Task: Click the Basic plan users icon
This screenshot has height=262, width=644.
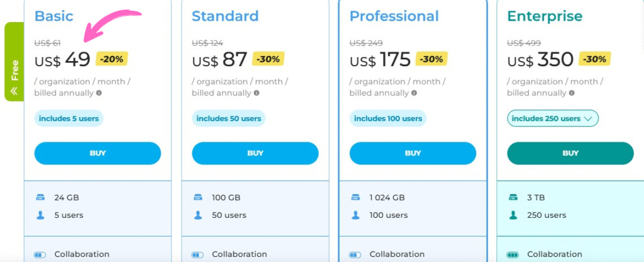Action: (40, 215)
